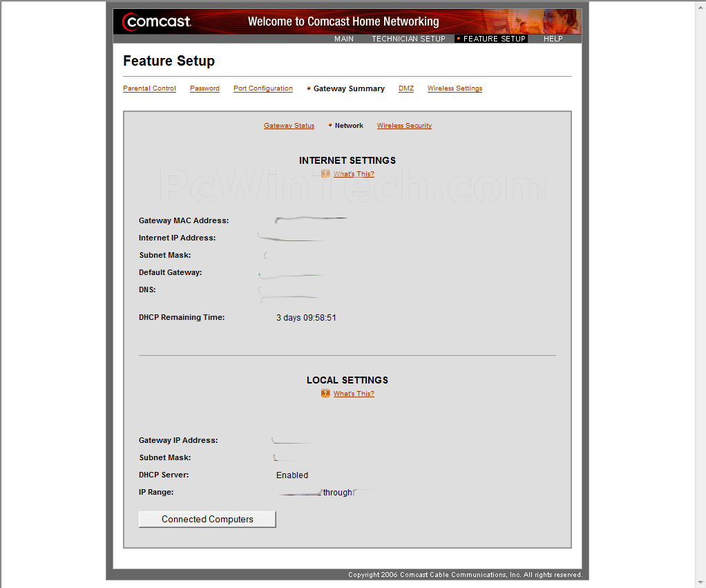Click the Comcast copyright footer text

point(465,574)
